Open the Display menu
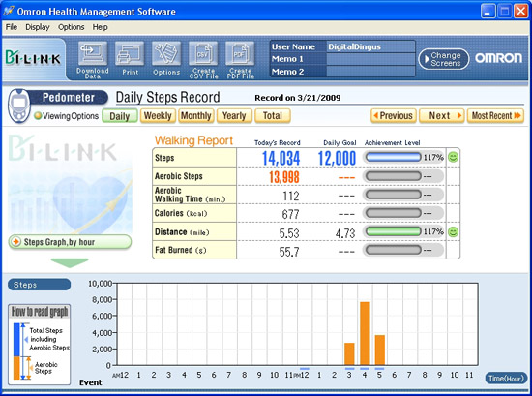The width and height of the screenshot is (532, 396). 38,27
